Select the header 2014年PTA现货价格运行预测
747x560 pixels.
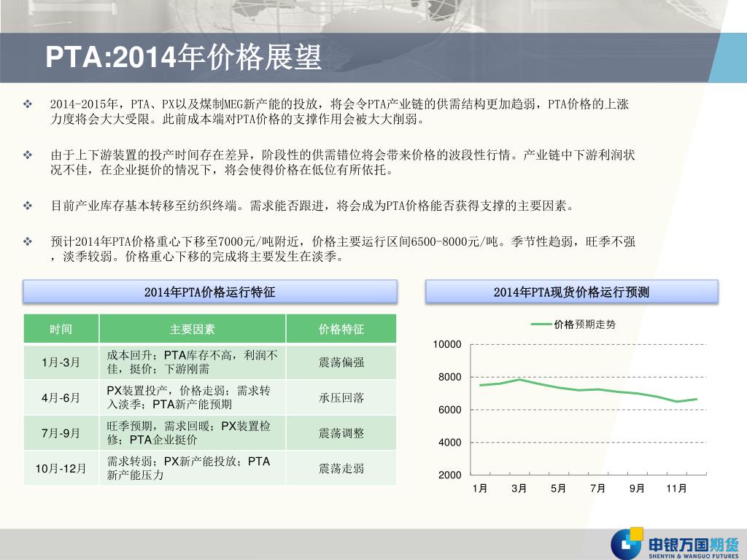(x=571, y=292)
